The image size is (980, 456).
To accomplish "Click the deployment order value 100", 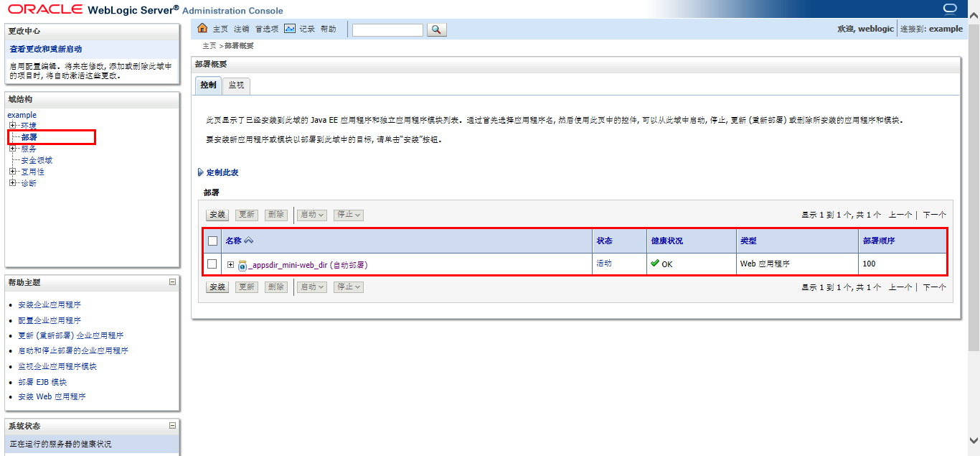I will (869, 264).
